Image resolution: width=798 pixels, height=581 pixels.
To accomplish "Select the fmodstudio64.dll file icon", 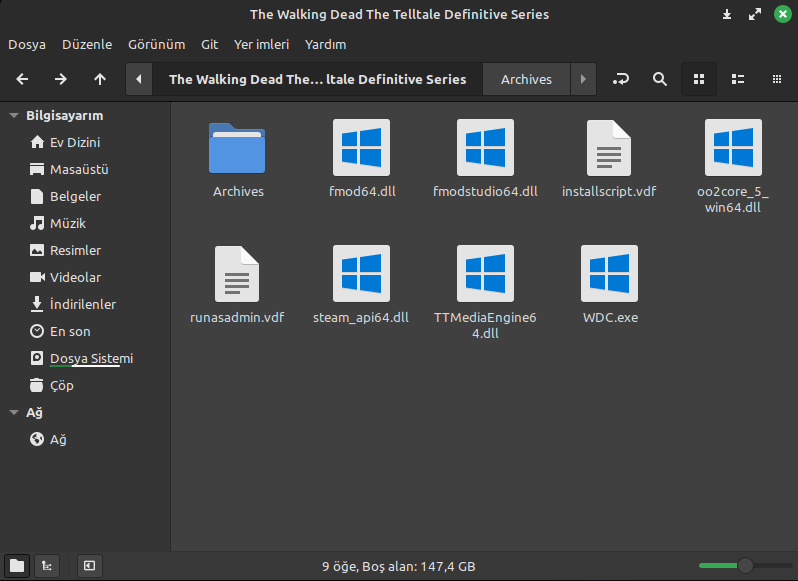I will tap(485, 148).
